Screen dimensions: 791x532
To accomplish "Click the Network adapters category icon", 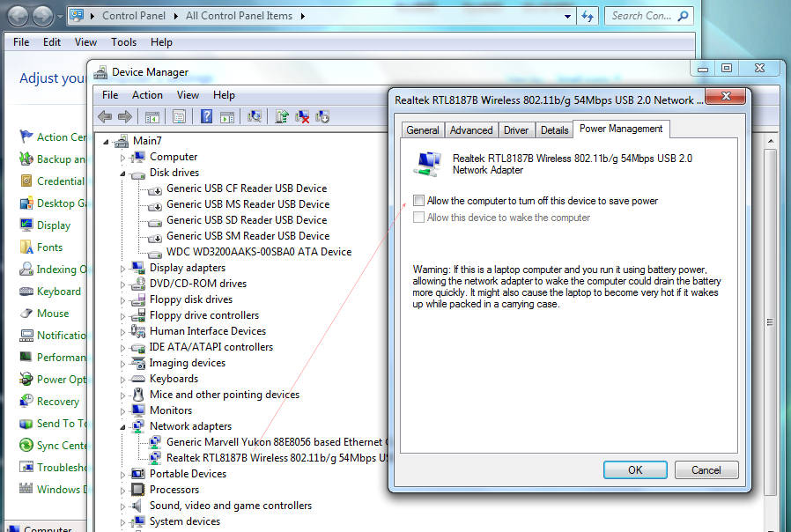I will [x=137, y=426].
